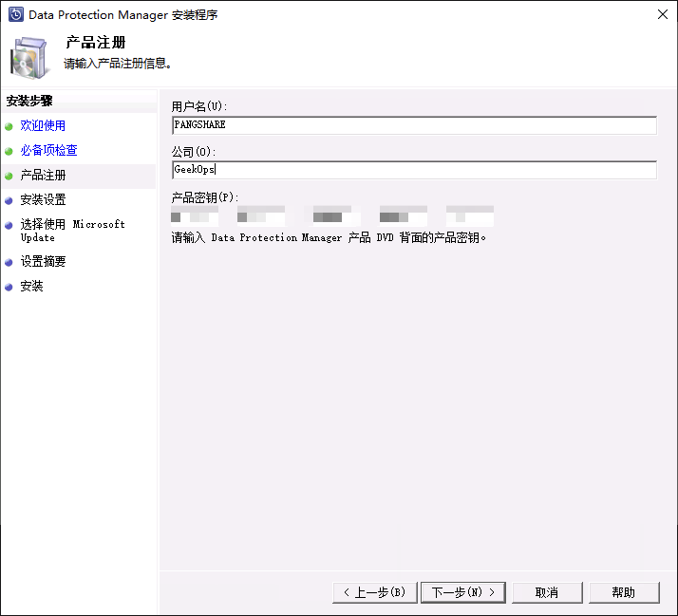Click the Data Protection Manager title bar icon

pyautogui.click(x=16, y=14)
